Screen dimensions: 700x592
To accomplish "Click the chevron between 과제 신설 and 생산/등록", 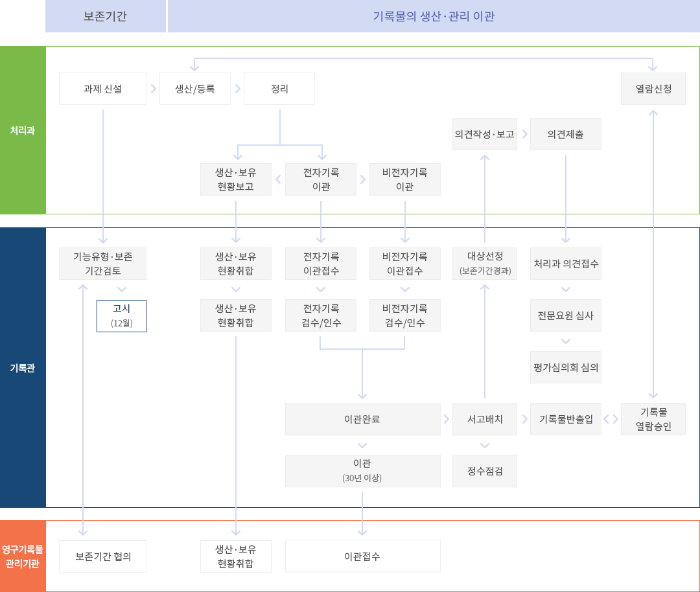I will (x=153, y=89).
